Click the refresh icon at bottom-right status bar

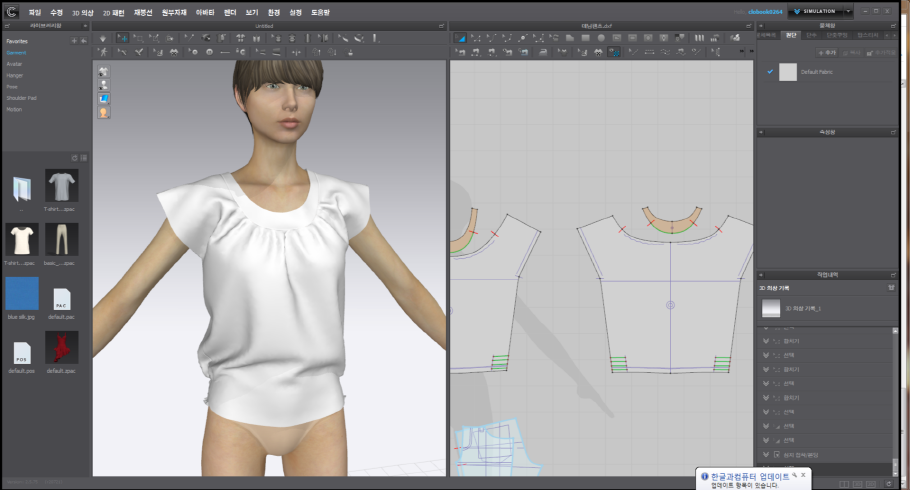pos(889,484)
